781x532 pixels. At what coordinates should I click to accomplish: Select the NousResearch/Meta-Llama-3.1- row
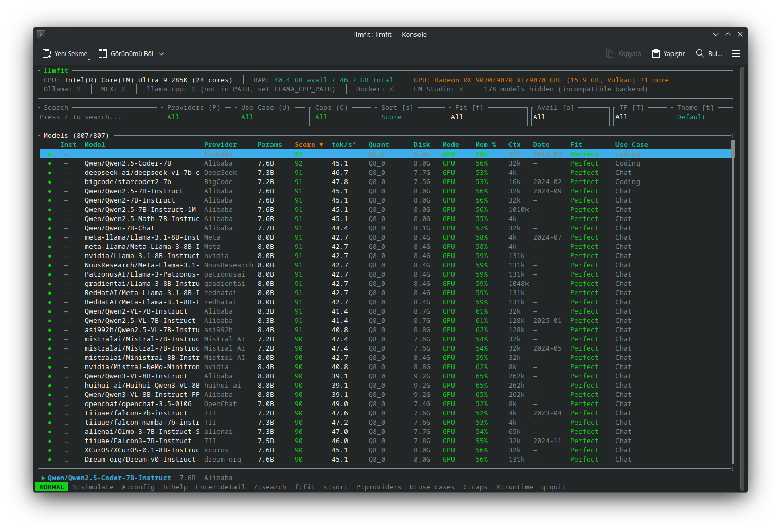(x=385, y=265)
